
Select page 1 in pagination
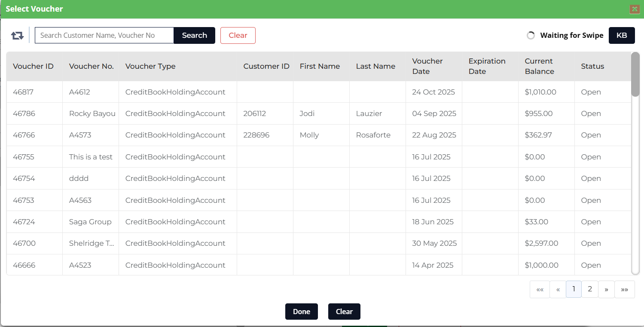574,289
